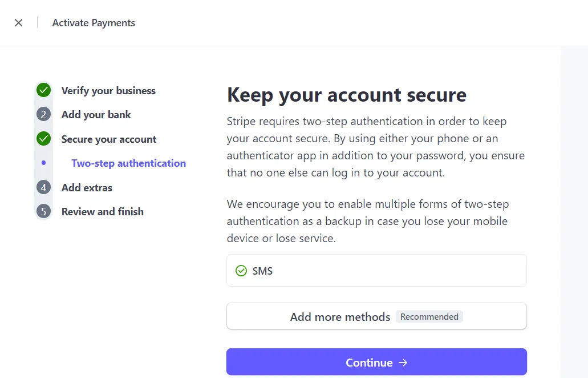Click the Add more methods button
588x378 pixels.
[x=376, y=316]
